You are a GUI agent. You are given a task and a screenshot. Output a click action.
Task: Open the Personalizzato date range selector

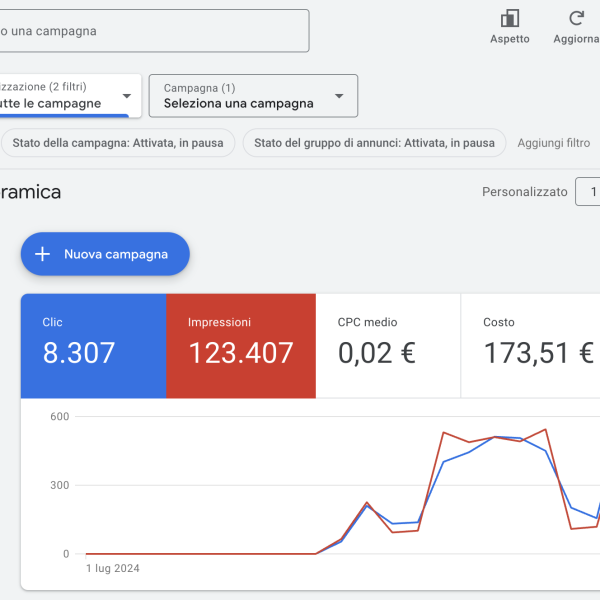click(524, 192)
